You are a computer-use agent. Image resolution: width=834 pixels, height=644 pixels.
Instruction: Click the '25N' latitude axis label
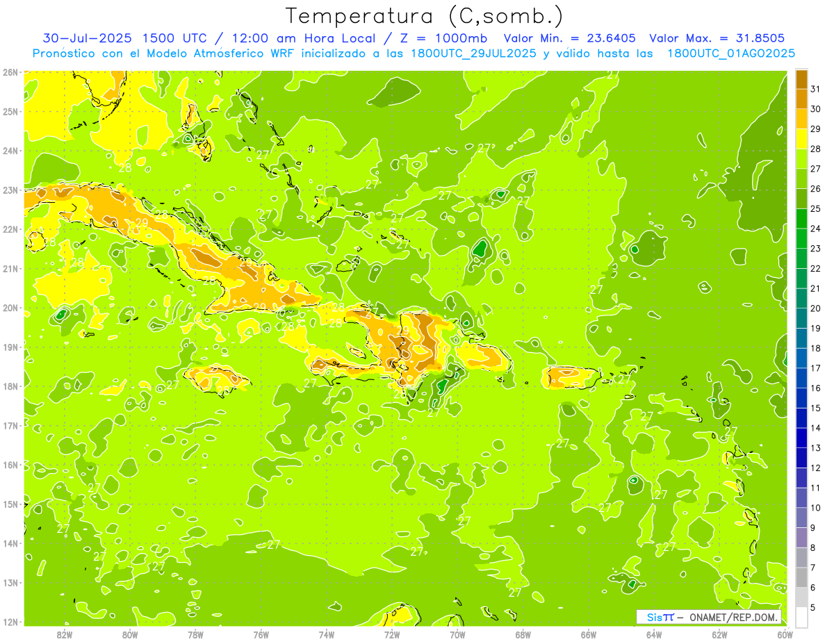[10, 111]
